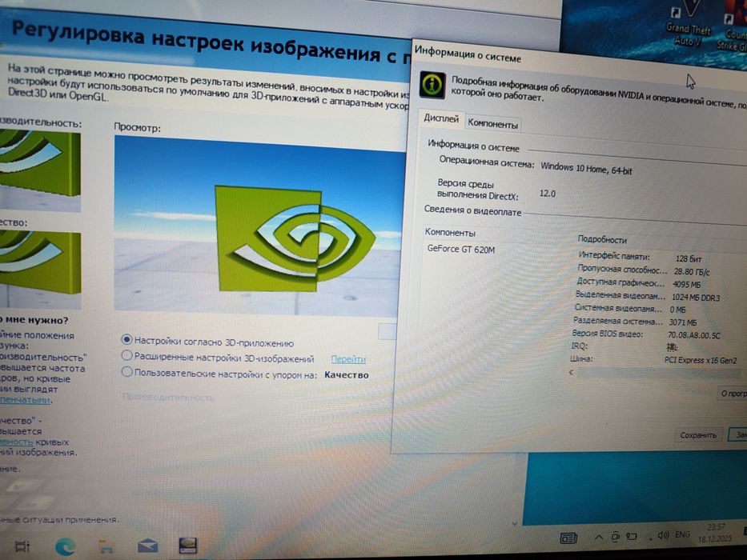Click the 'Windows 10 Home, 64-bit' OS value
This screenshot has width=747, height=560.
(586, 168)
